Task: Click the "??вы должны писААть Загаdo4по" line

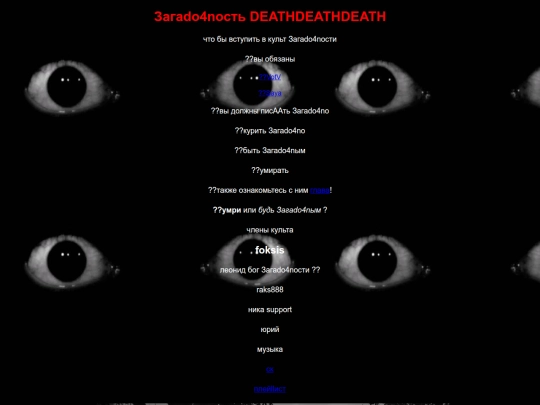Action: [x=270, y=111]
